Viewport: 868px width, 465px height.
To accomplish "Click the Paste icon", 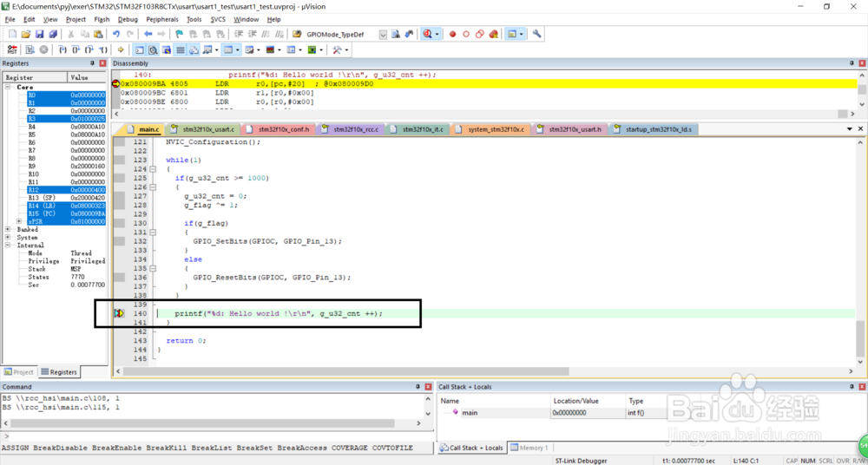I will [98, 35].
